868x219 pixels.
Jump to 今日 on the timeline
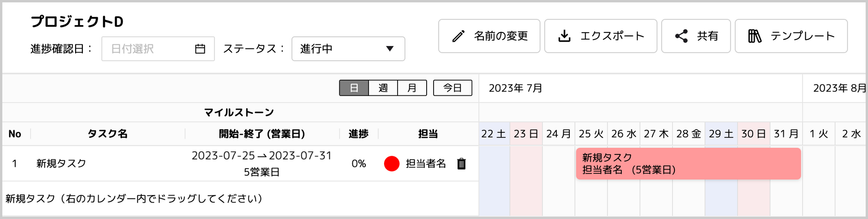453,88
